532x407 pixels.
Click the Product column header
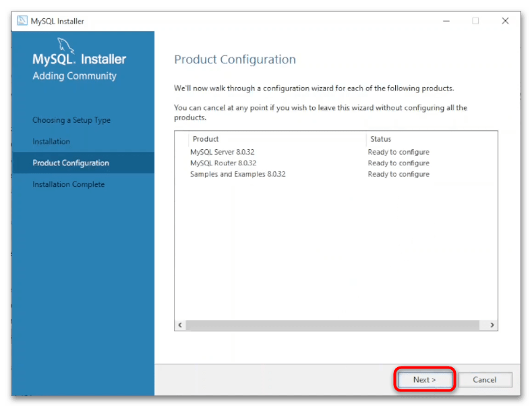point(277,139)
